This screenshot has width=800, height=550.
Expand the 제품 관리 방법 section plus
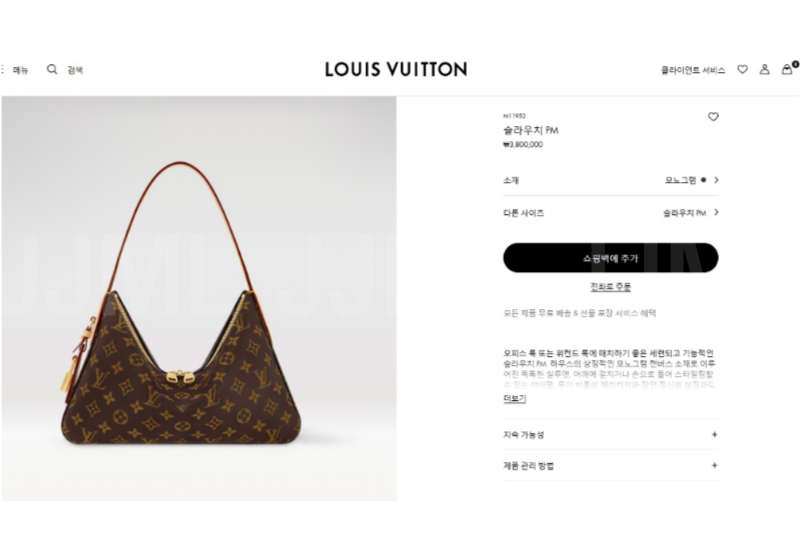714,465
